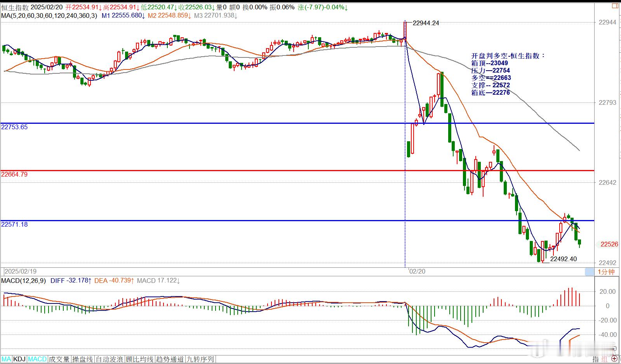Click the M2 22548.859 value
Image resolution: width=621 pixels, height=364 pixels.
tap(170, 16)
